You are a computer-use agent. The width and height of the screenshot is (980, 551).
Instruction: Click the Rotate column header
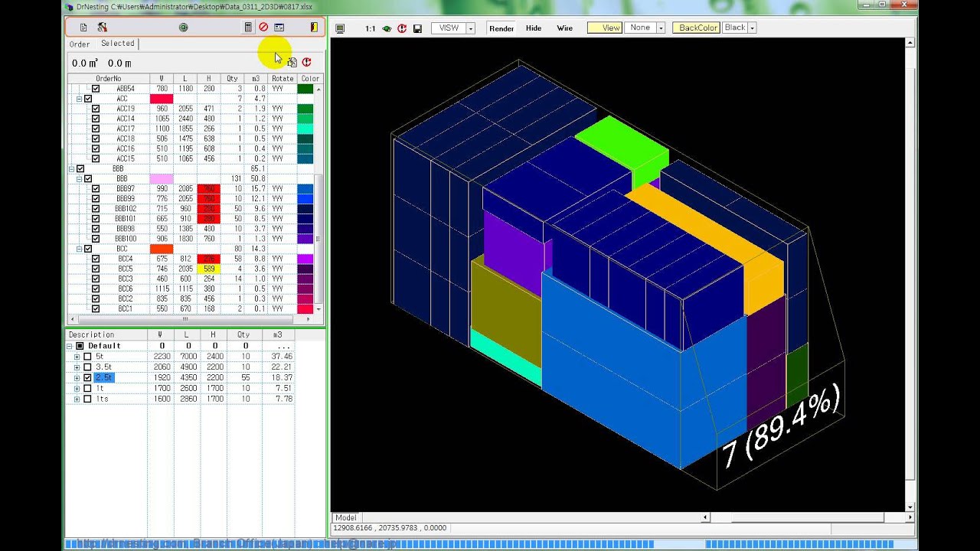pos(283,79)
